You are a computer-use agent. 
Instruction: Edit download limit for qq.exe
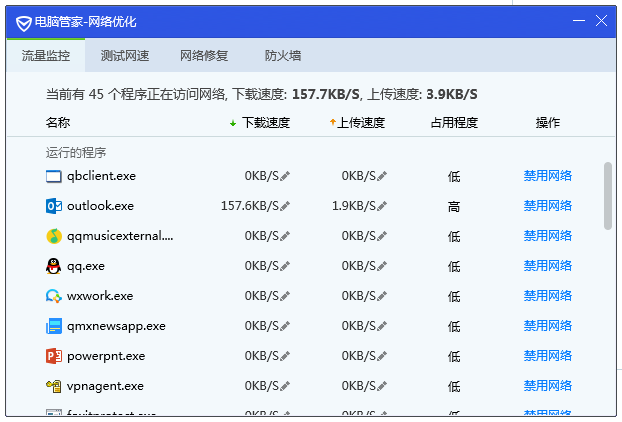(285, 266)
